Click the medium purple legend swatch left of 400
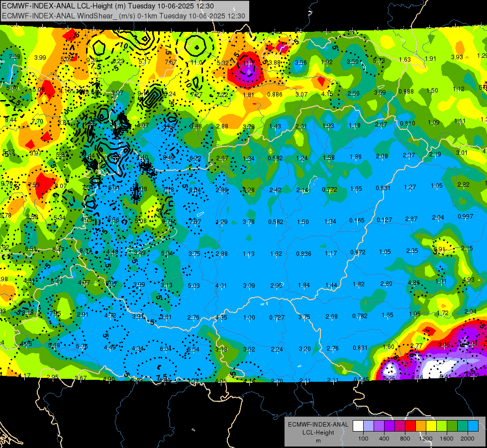The height and width of the screenshot is (448, 487). (x=379, y=426)
